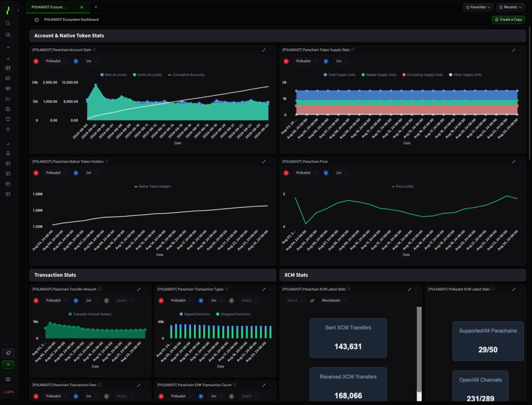Expand the chevron-down section in the sidebar
The width and height of the screenshot is (532, 405).
coord(8,47)
